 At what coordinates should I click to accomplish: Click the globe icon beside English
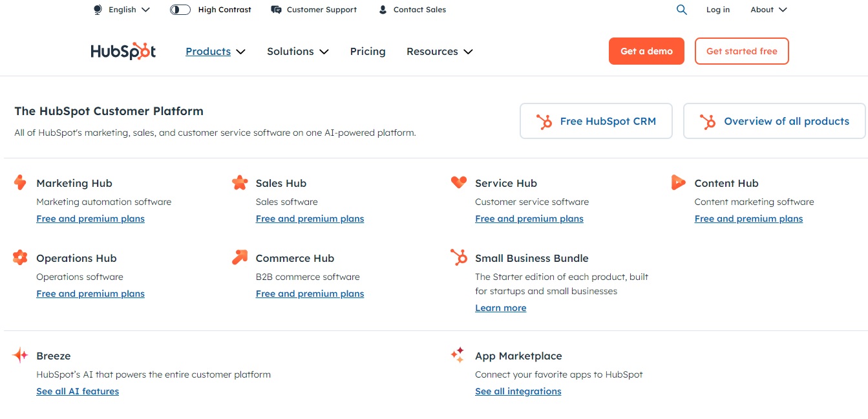98,10
